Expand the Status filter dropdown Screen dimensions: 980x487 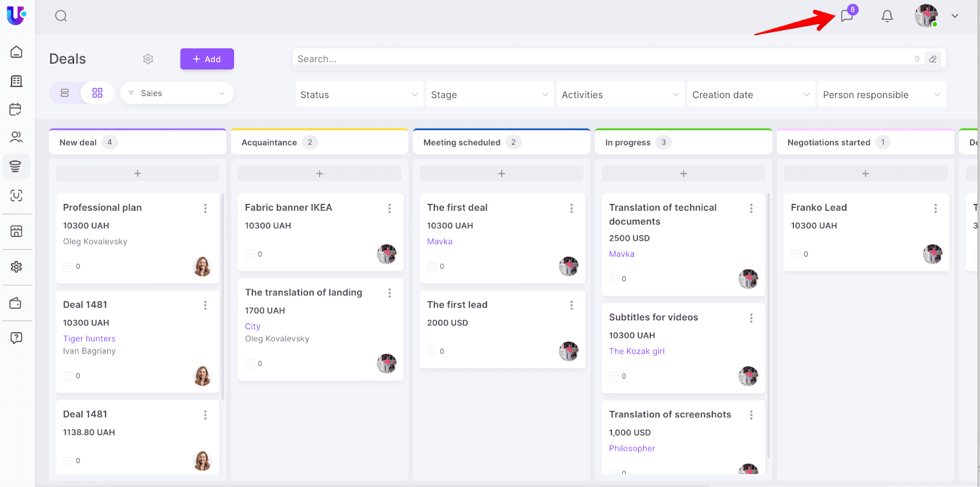[358, 95]
